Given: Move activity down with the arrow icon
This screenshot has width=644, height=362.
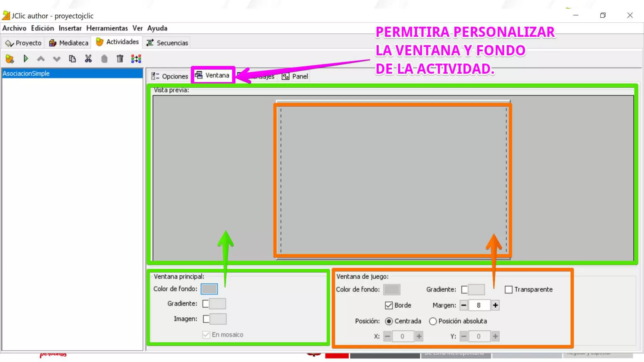Looking at the screenshot, I should point(57,59).
